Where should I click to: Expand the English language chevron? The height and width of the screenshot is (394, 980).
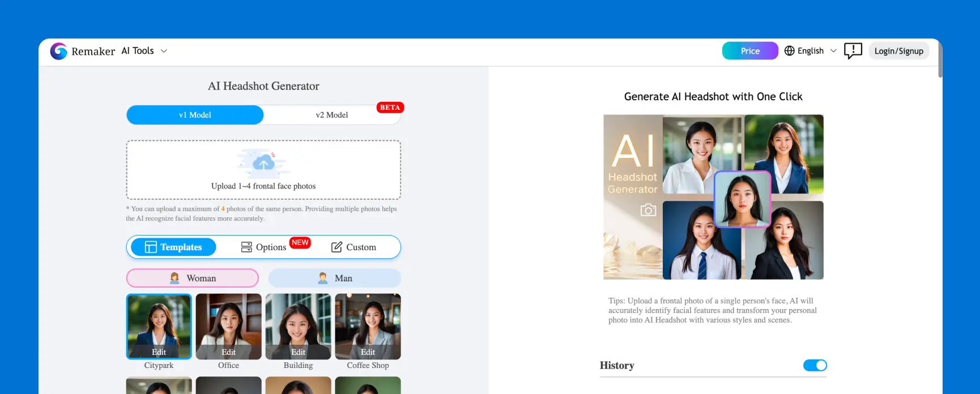[x=833, y=51]
